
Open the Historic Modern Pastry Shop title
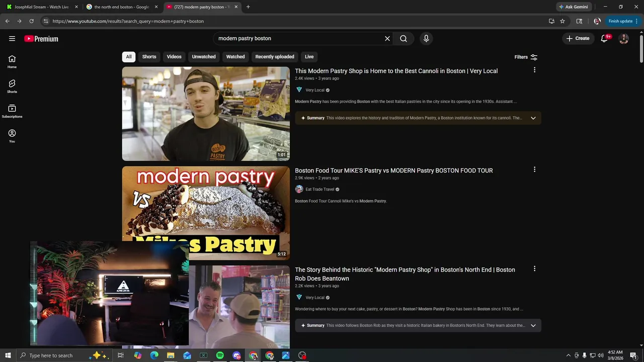pyautogui.click(x=405, y=274)
